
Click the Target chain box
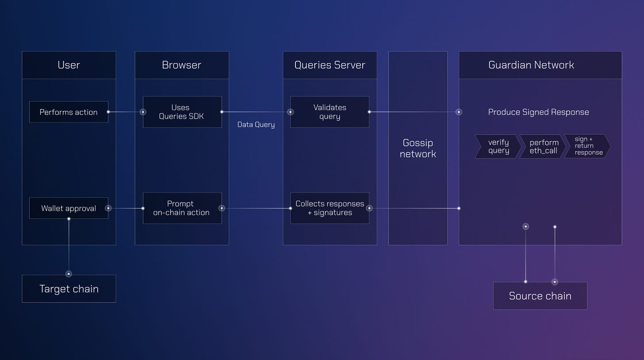(x=69, y=289)
